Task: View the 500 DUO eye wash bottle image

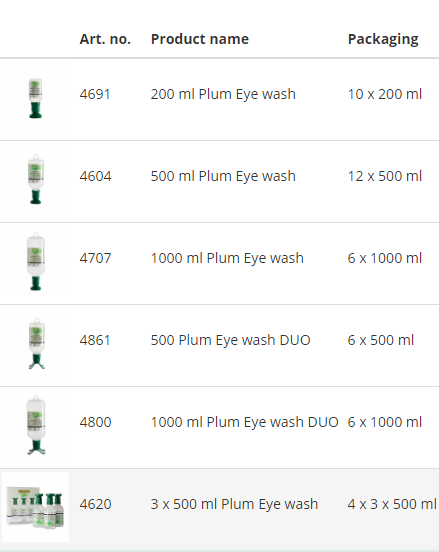Action: (x=36, y=344)
